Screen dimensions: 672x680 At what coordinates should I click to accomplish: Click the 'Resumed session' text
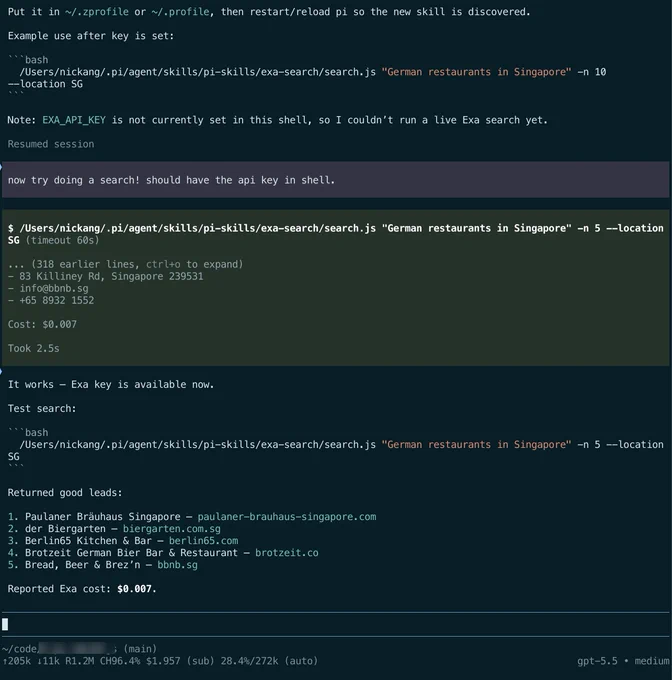(x=51, y=144)
